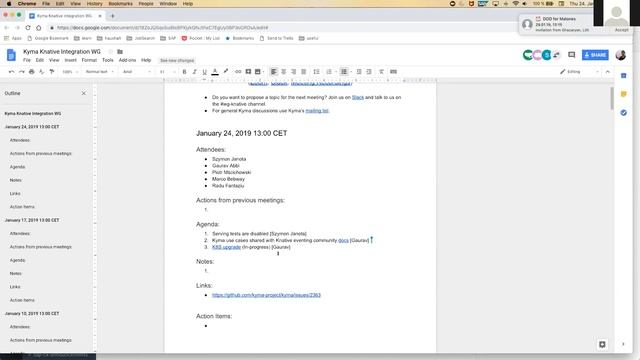Viewport: 640px width, 360px height.
Task: Click the Clear formatting icon
Action: coord(381,72)
